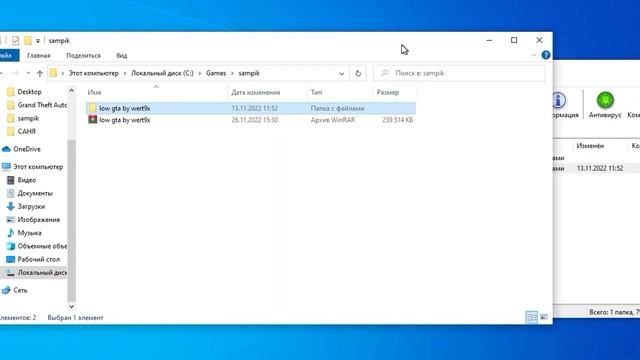Viewport: 640px width, 360px height.
Task: Click the address bar folder icon
Action: pyautogui.click(x=53, y=73)
